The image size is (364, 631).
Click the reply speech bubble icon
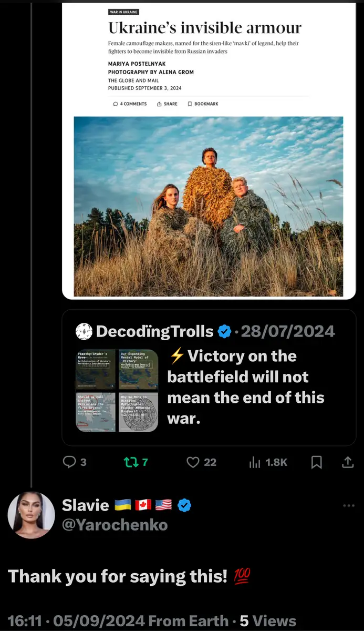tap(70, 462)
